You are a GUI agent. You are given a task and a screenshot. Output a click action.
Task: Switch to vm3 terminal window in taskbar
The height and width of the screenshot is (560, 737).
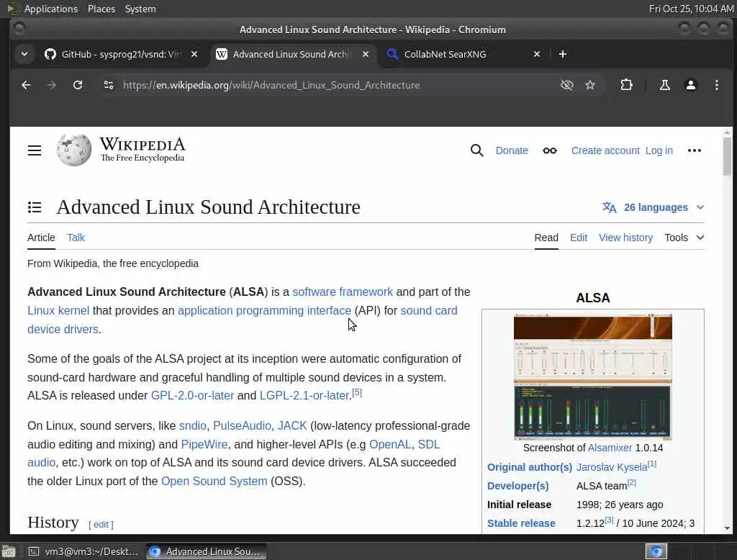click(83, 551)
